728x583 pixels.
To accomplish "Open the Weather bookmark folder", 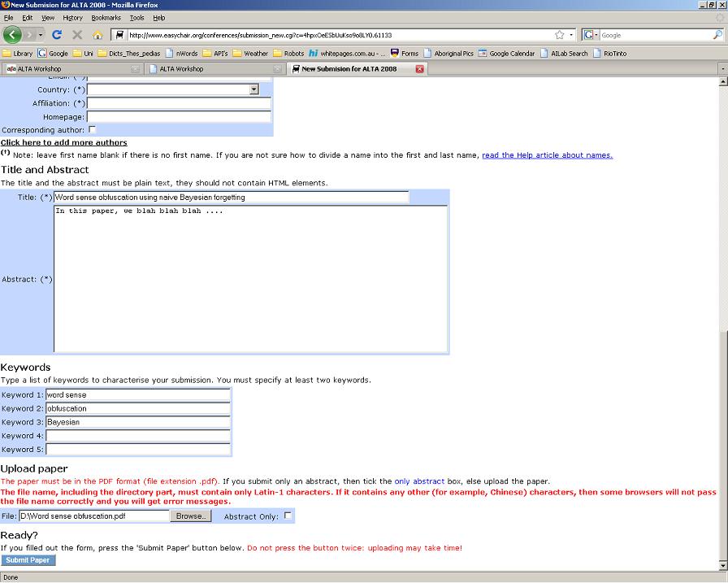I will coord(250,54).
